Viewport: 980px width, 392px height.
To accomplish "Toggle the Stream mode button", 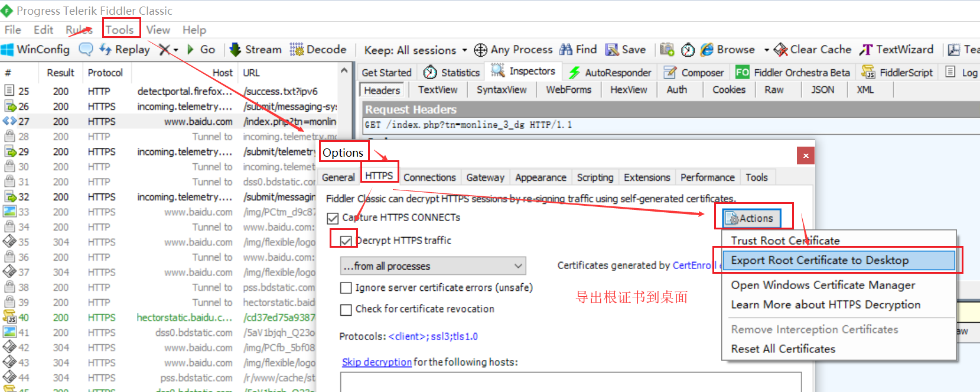I will point(256,50).
